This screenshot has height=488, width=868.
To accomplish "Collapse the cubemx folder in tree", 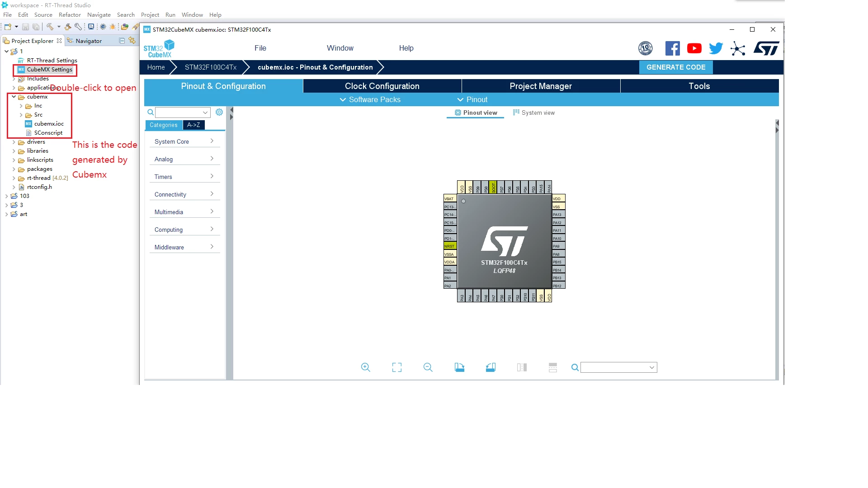I will pos(14,97).
